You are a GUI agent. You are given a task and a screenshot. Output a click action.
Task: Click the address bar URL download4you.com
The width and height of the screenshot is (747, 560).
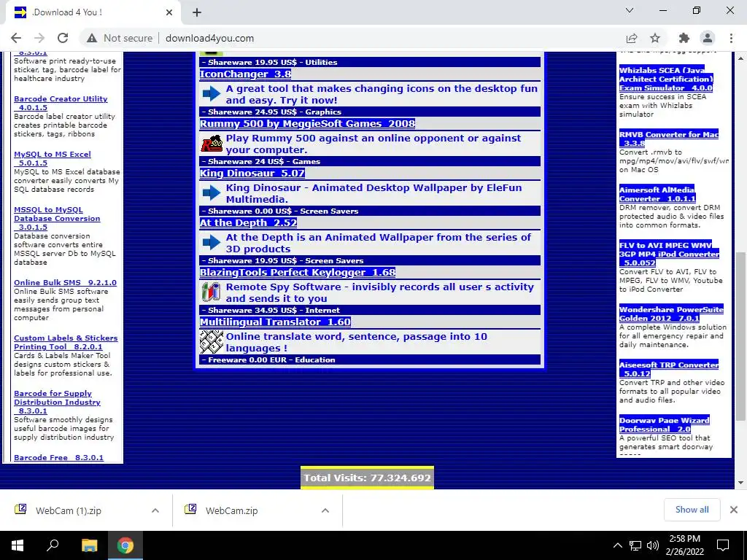209,38
